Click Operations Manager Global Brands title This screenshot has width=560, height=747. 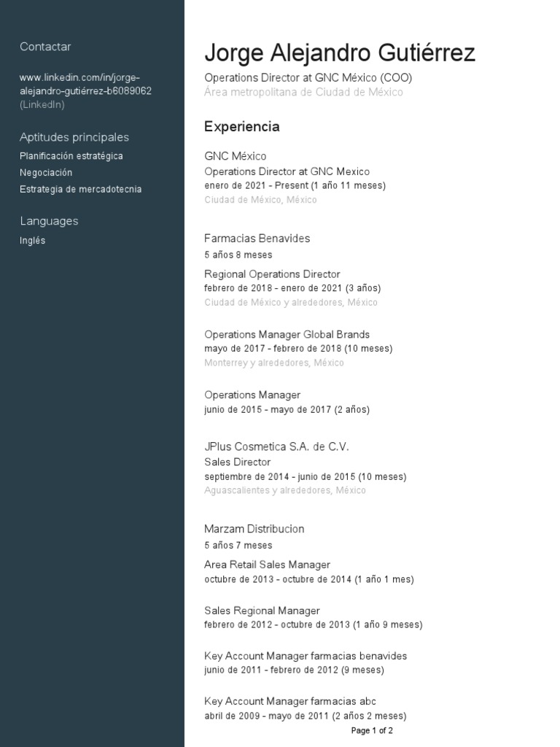tap(287, 335)
